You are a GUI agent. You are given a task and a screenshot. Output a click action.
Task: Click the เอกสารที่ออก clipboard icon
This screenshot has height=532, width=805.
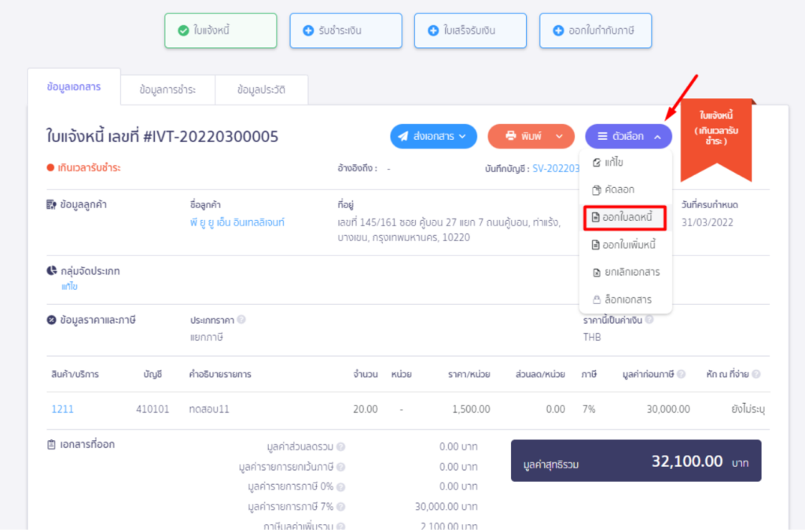click(x=51, y=444)
